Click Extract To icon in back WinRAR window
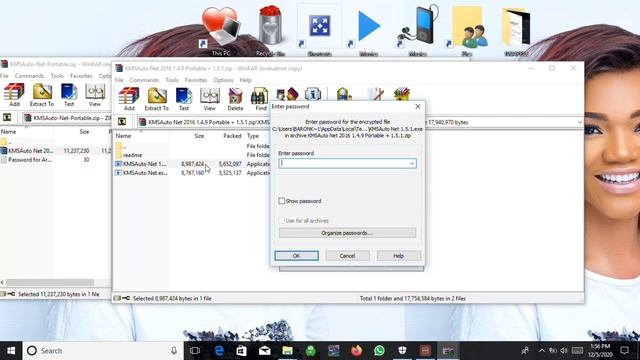Screen dimensions: 640x360 (42, 95)
